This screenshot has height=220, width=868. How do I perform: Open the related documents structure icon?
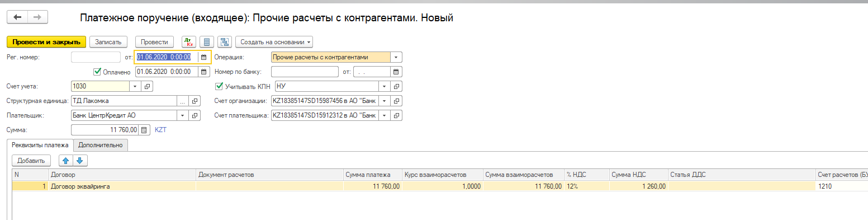[225, 42]
